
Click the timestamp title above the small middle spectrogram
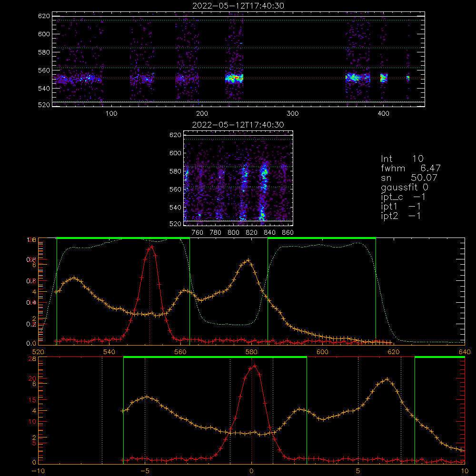point(238,125)
